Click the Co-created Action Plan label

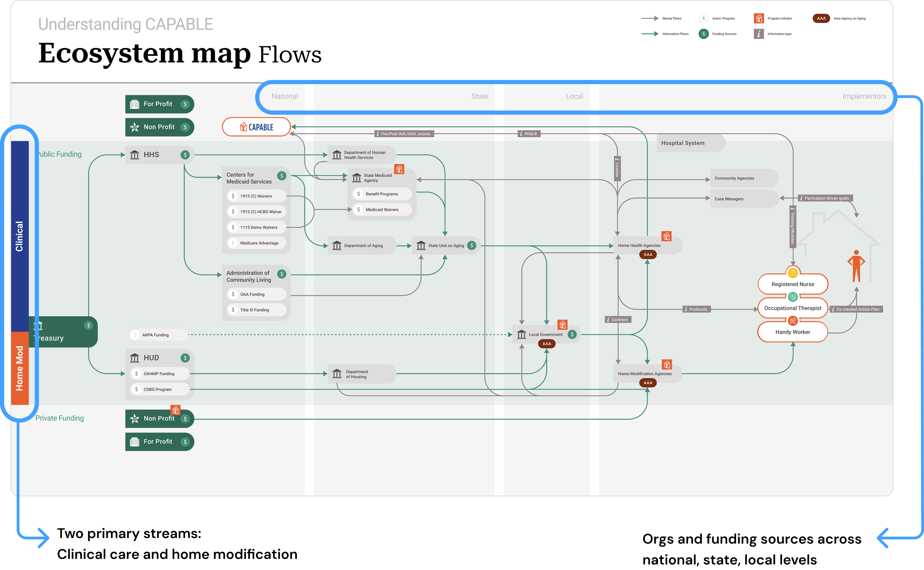[857, 310]
